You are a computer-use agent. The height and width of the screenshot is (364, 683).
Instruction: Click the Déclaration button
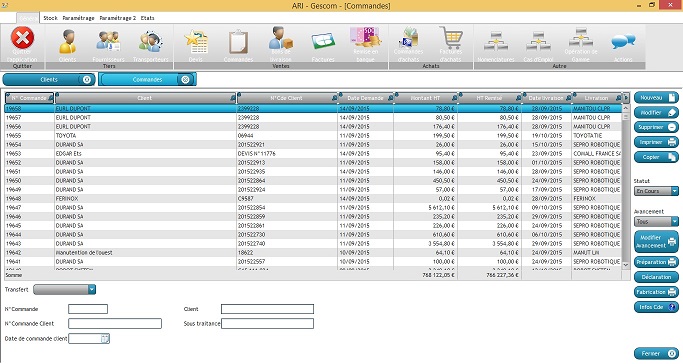point(656,277)
